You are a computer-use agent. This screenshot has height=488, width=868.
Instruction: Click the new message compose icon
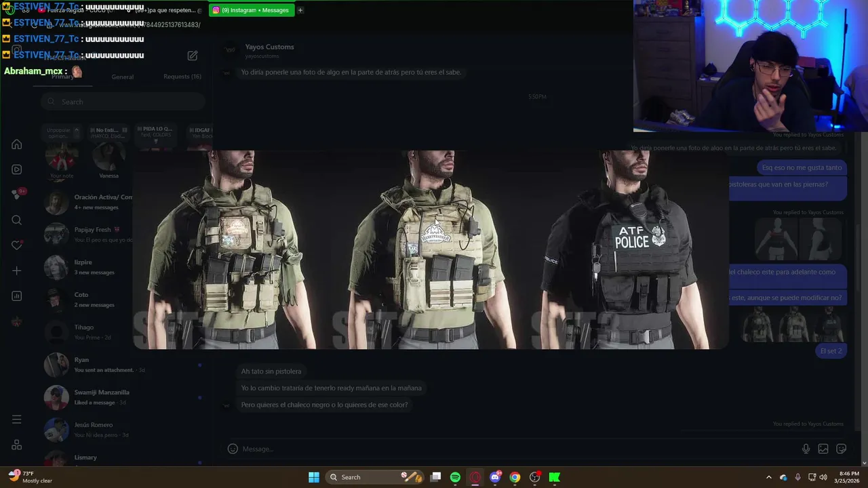(193, 56)
